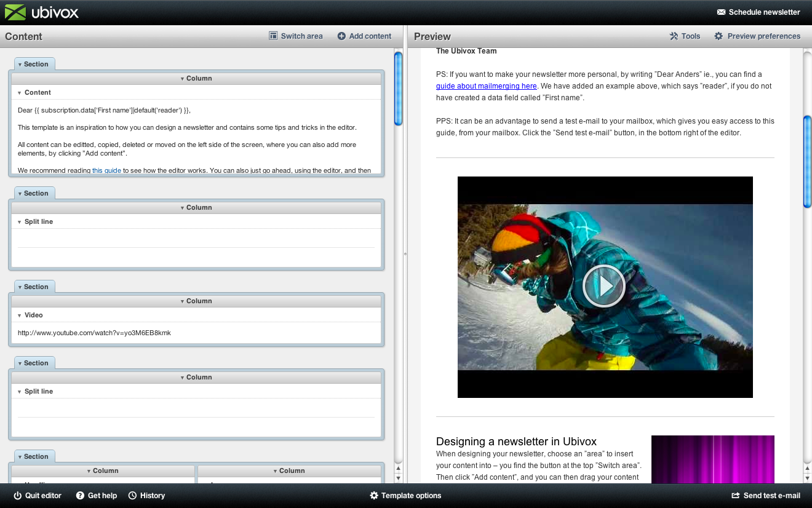812x508 pixels.
Task: Play the snowboarding video in preview
Action: click(604, 286)
